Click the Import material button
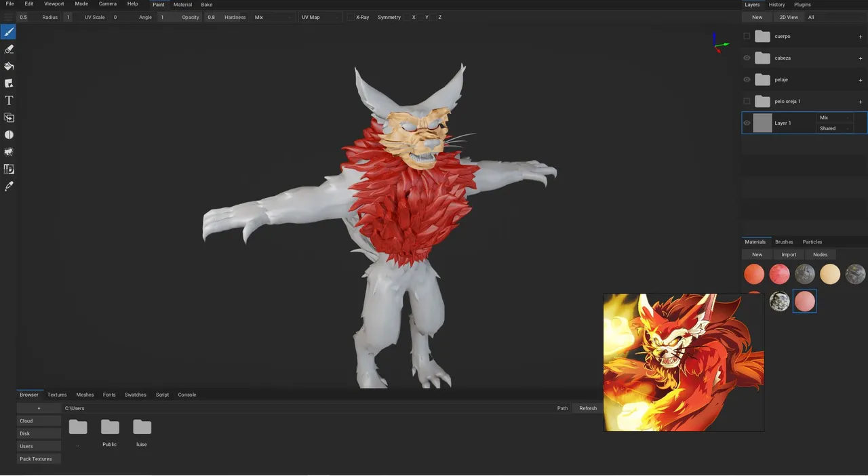Screen dimensions: 868x476 [x=789, y=254]
